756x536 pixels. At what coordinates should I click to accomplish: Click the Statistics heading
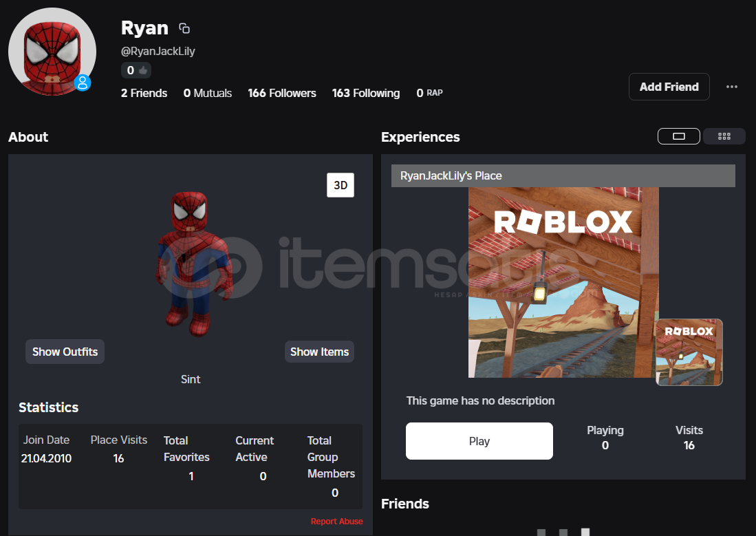49,407
